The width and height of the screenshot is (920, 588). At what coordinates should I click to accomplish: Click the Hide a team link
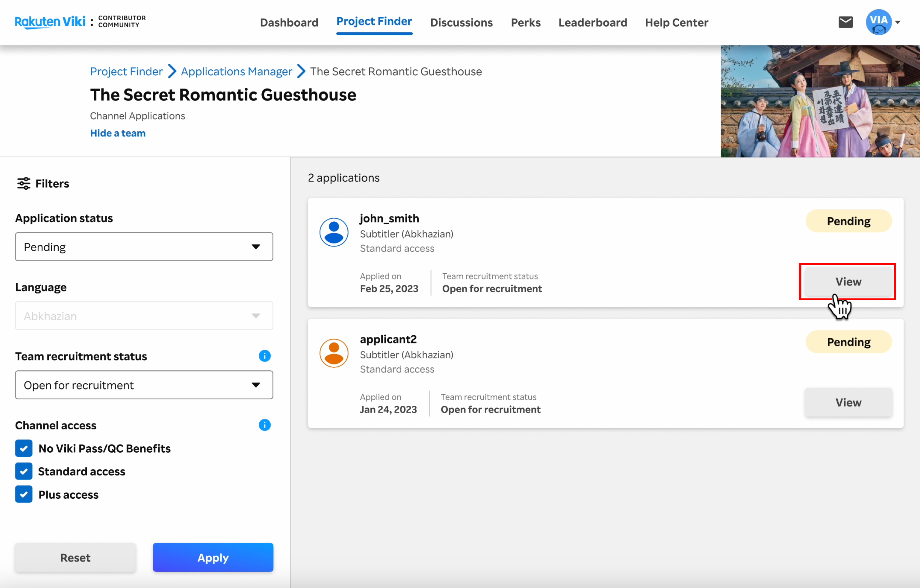[118, 133]
